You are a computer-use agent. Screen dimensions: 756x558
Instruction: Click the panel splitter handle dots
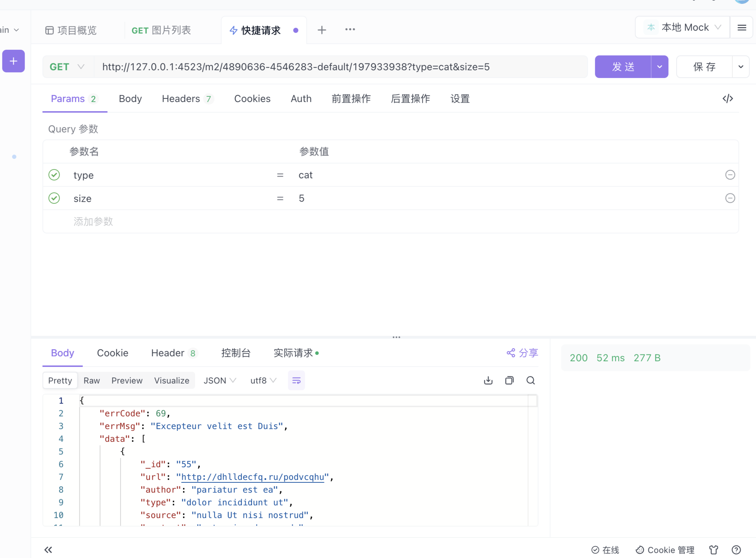(396, 337)
